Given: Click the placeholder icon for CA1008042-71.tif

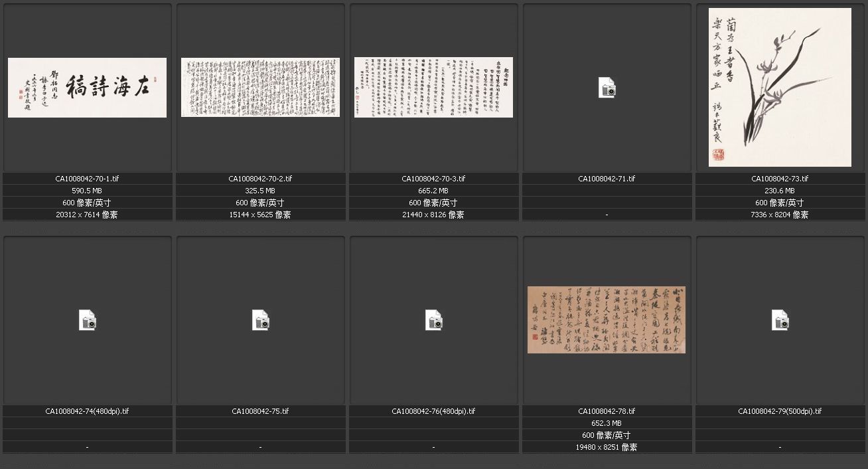Looking at the screenshot, I should tap(607, 88).
